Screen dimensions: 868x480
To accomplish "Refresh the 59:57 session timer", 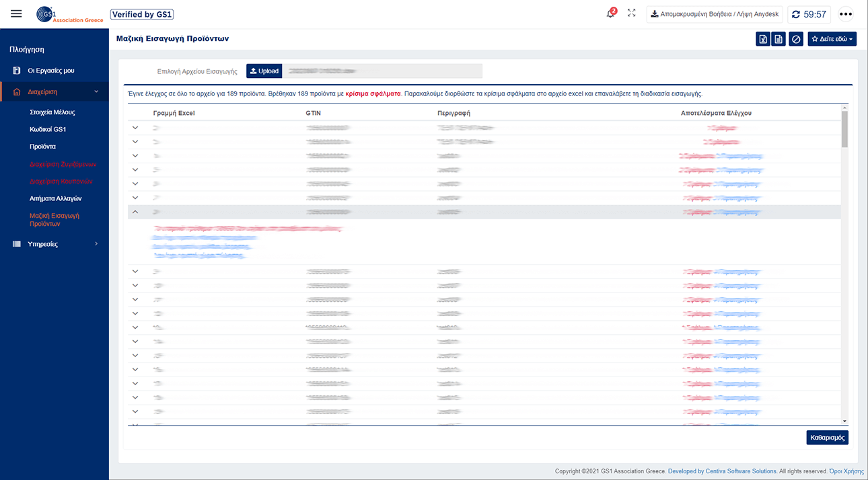I will (809, 14).
